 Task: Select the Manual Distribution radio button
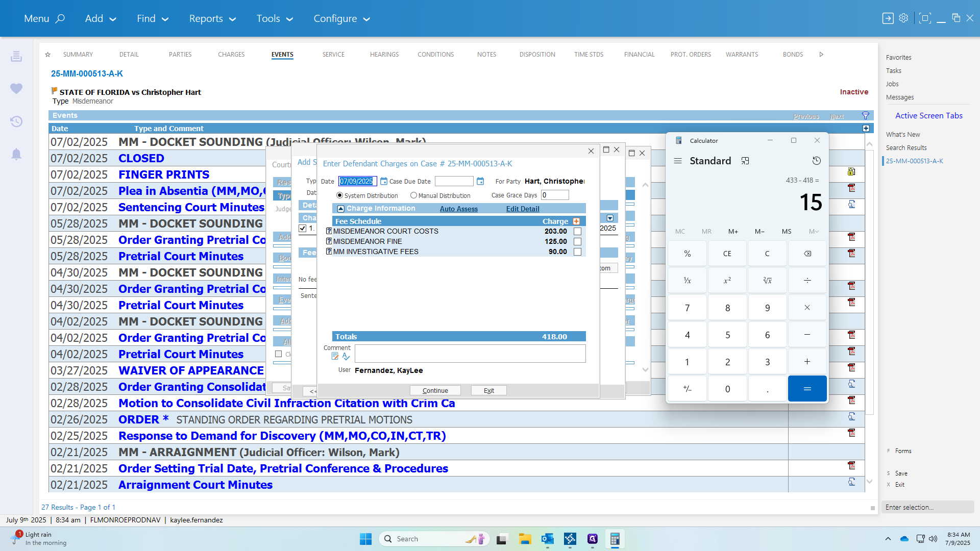click(x=413, y=195)
